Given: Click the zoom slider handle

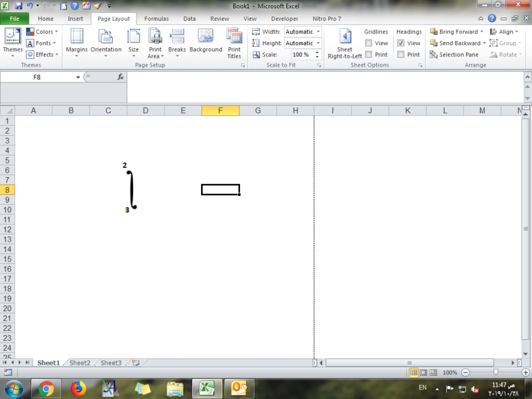Looking at the screenshot, I should pyautogui.click(x=496, y=372).
